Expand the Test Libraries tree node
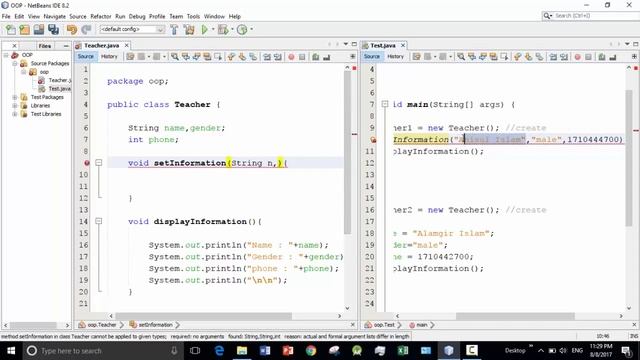The image size is (640, 360). [15, 114]
